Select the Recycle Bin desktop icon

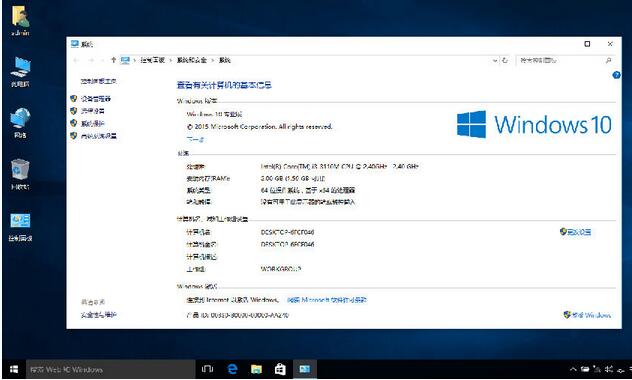click(x=20, y=174)
